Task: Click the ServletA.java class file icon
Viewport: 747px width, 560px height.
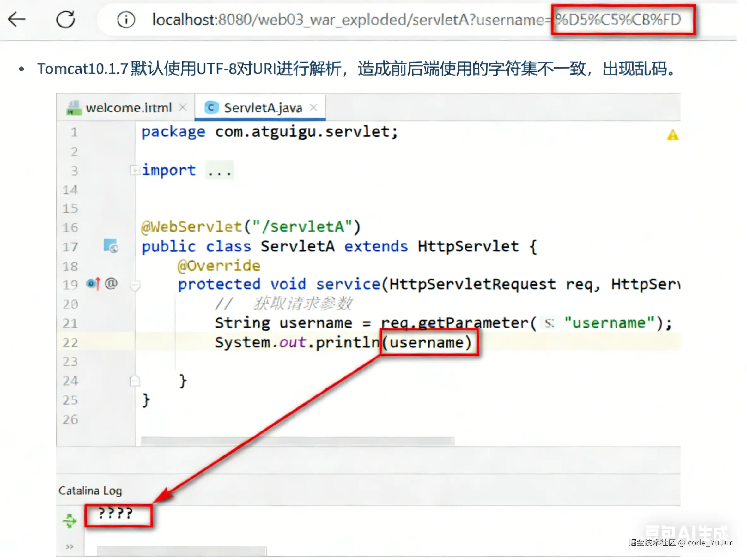Action: click(211, 108)
